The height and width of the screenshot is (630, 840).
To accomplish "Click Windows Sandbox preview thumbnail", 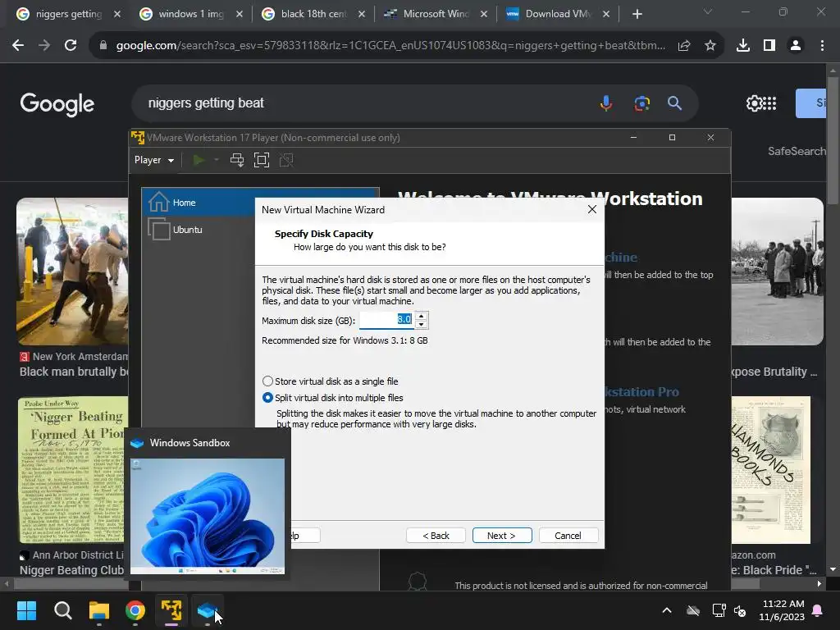I will (x=208, y=517).
